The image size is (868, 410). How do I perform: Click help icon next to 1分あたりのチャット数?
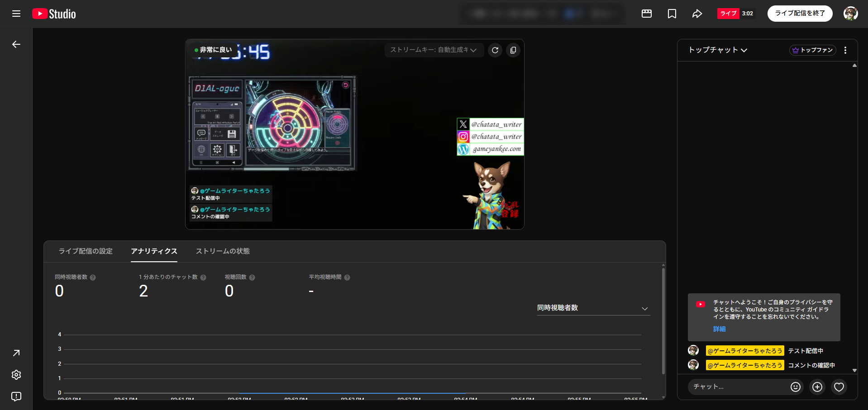coord(203,278)
